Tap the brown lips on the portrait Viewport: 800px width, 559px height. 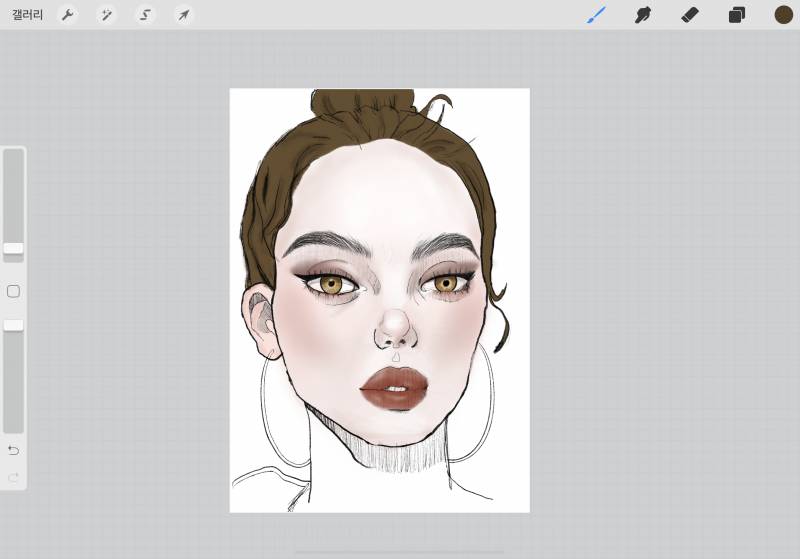point(396,387)
